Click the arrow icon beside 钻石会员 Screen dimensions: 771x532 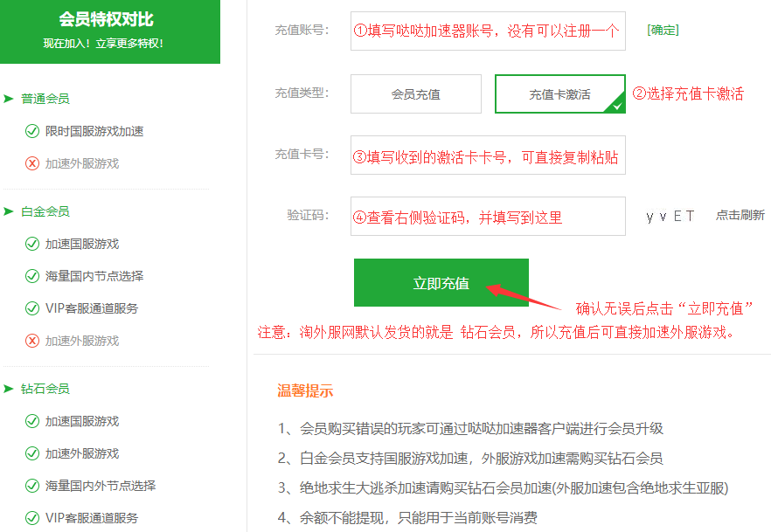pyautogui.click(x=9, y=389)
